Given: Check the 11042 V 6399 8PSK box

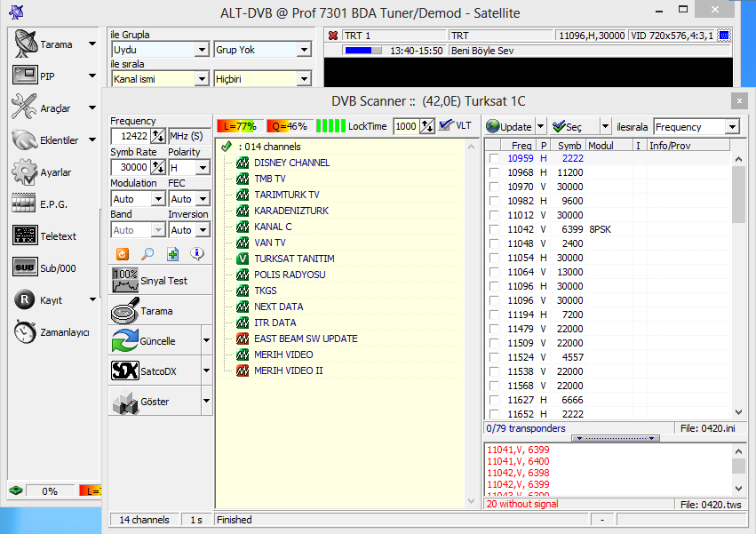Looking at the screenshot, I should tap(494, 229).
